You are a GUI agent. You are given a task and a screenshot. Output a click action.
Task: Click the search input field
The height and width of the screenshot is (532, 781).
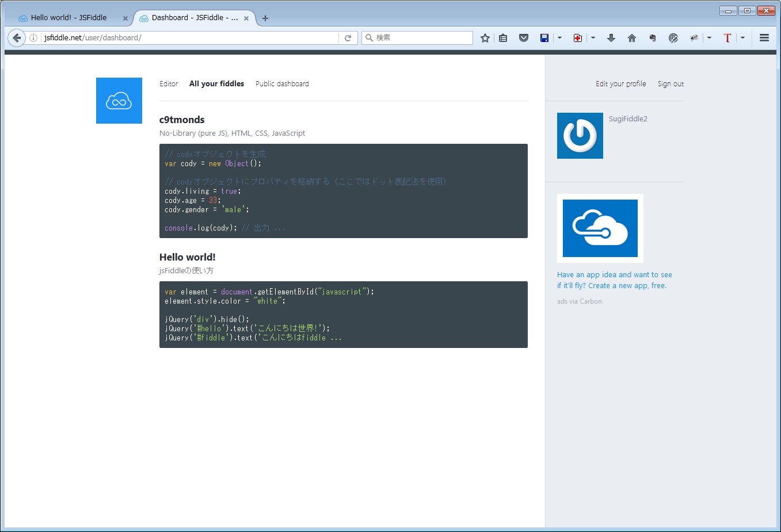[x=422, y=38]
